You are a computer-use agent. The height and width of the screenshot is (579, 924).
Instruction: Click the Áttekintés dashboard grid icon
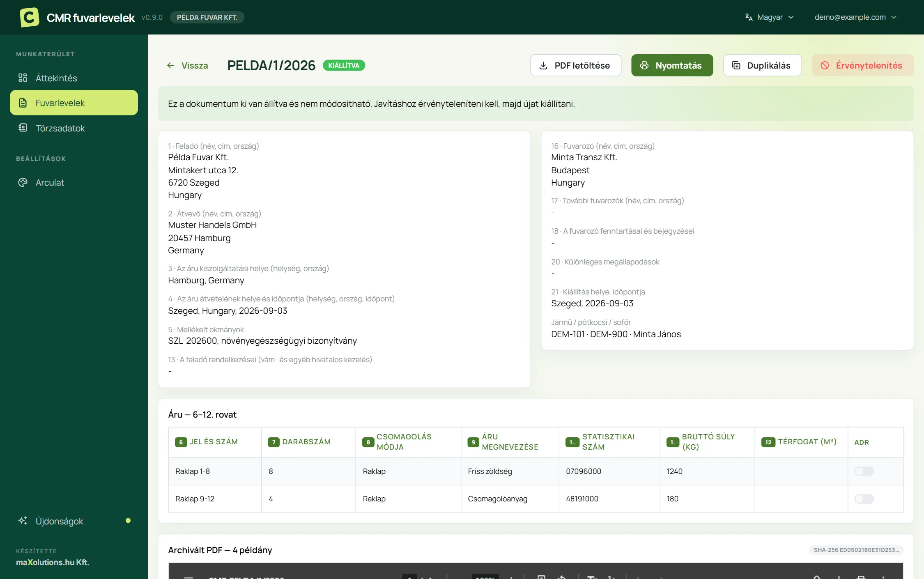23,78
